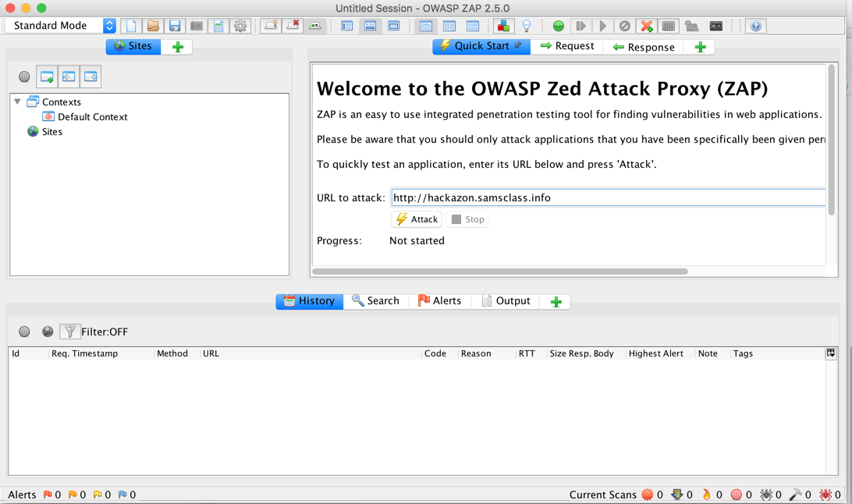Click the Forced User Mode padlock icon

[691, 26]
